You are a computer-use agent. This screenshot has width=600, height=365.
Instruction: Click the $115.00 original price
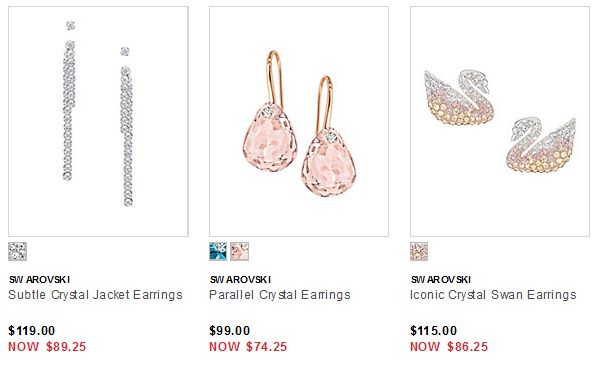434,331
